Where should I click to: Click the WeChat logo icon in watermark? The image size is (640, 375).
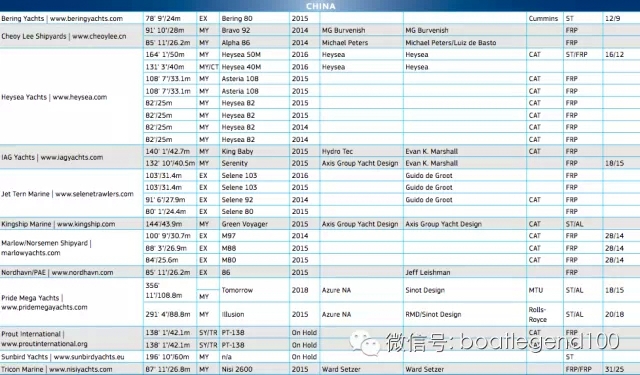[x=364, y=342]
